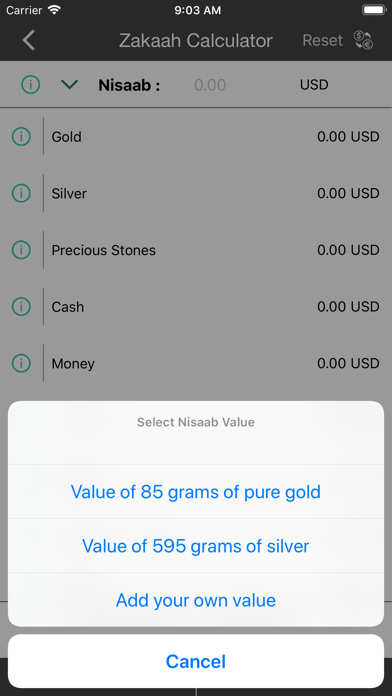View info for the Cash row
392x696 pixels.
click(x=21, y=307)
